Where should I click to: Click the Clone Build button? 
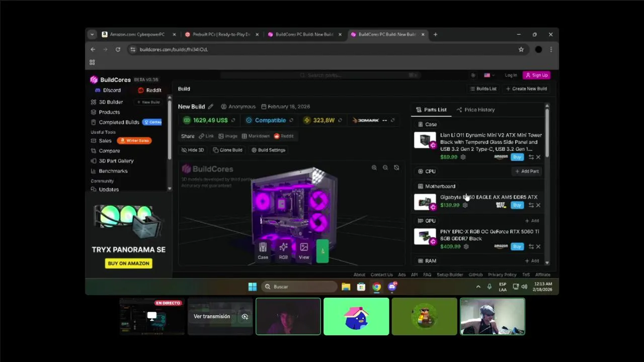[x=227, y=150]
